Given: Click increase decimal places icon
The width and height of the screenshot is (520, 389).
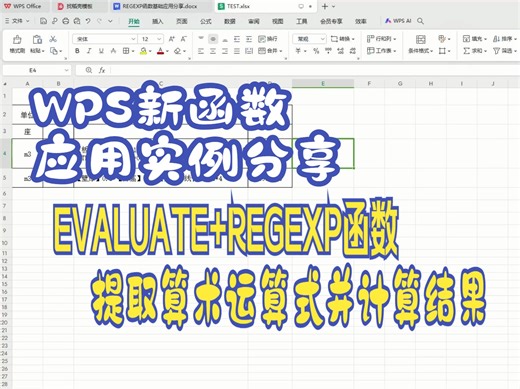Looking at the screenshot, I should click(340, 51).
